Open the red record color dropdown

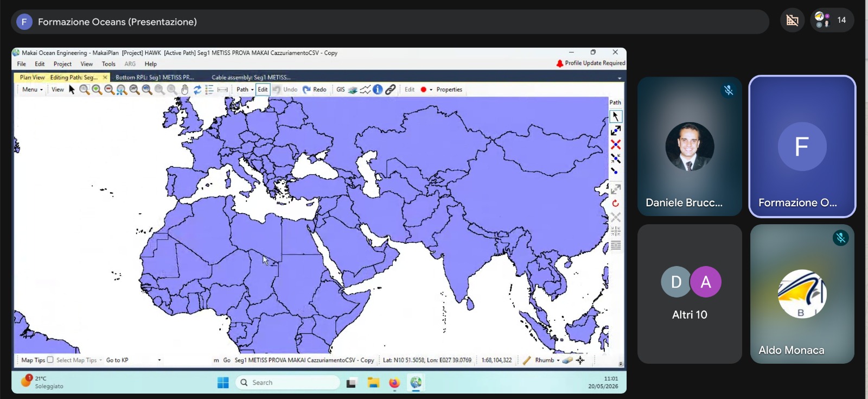(x=431, y=90)
